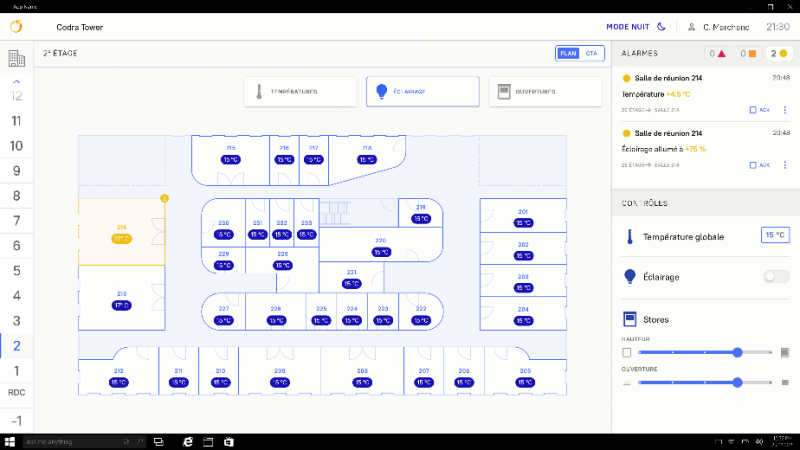Click the user profile icon for C. Marchand

pos(692,27)
